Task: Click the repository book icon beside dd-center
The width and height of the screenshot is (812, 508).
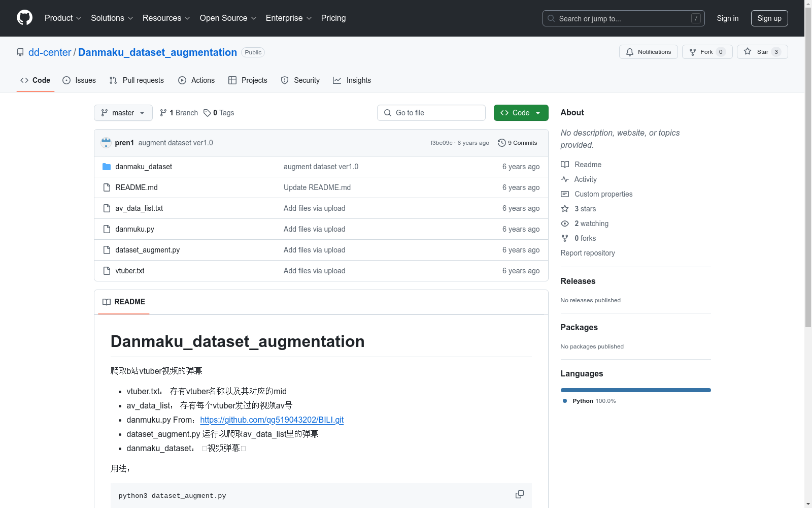Action: 20,52
